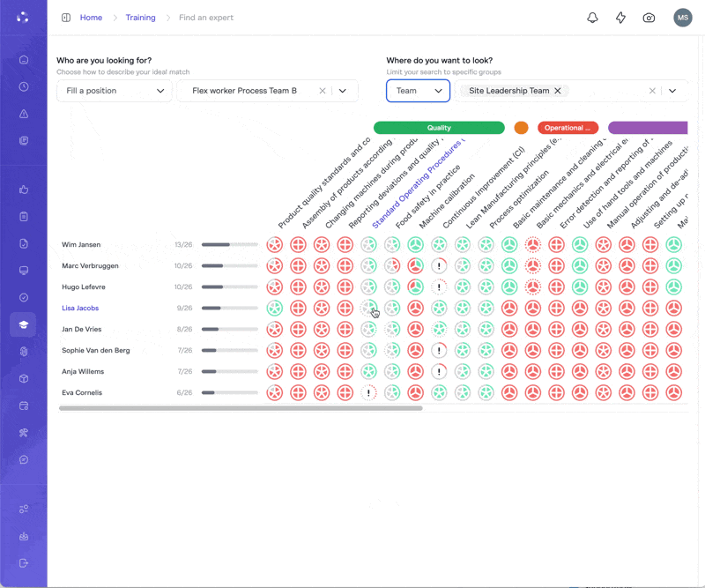
Task: Click the clock icon in sidebar
Action: [24, 86]
